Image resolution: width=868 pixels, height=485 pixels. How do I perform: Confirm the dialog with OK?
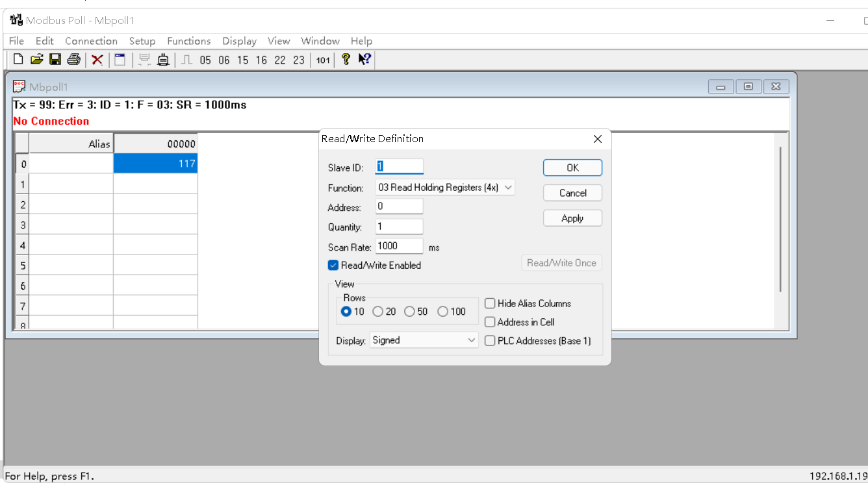point(572,168)
